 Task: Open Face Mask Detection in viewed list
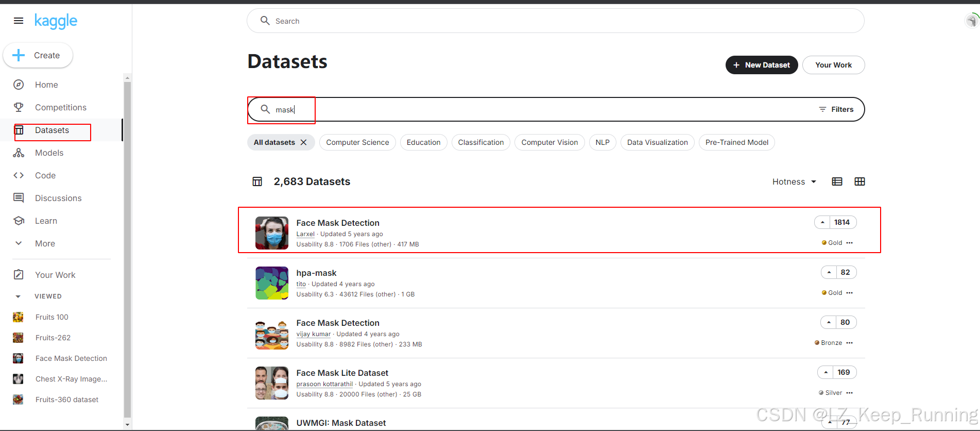coord(71,358)
